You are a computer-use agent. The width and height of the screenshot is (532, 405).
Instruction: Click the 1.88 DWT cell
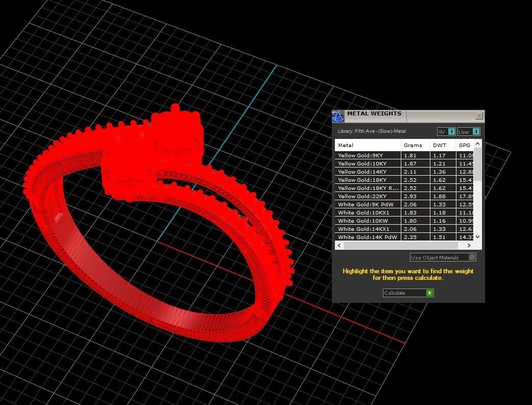click(443, 196)
